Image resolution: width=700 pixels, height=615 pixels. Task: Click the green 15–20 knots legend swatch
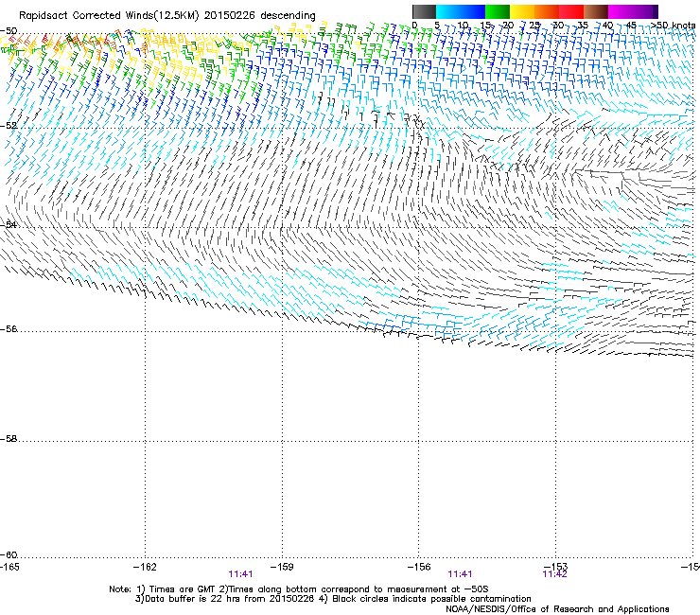[498, 11]
